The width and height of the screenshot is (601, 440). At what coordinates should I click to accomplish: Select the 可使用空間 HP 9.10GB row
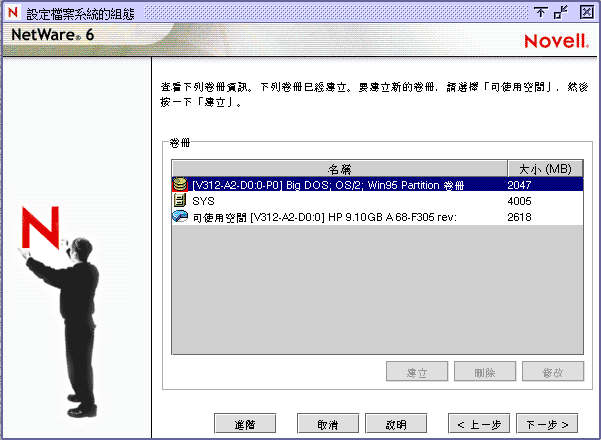point(378,217)
